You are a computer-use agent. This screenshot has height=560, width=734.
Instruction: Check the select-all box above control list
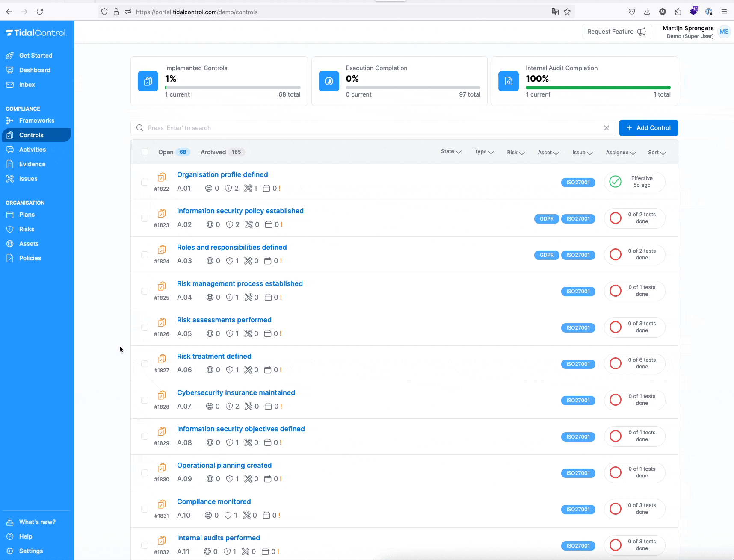145,152
